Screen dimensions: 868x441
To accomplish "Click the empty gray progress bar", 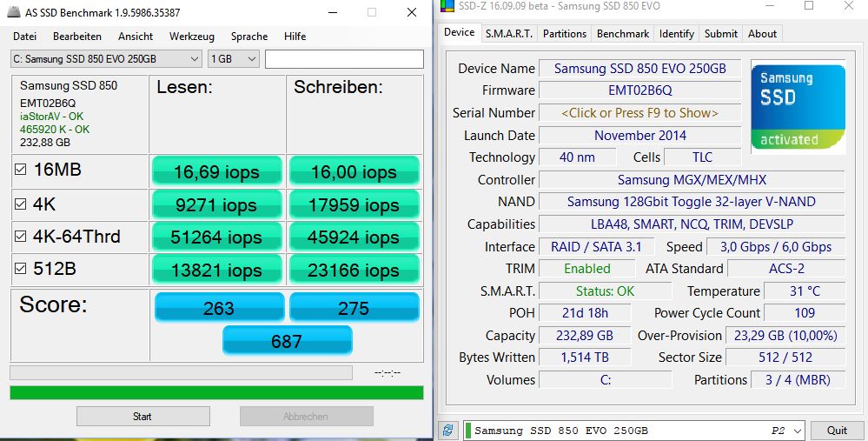I will (181, 372).
